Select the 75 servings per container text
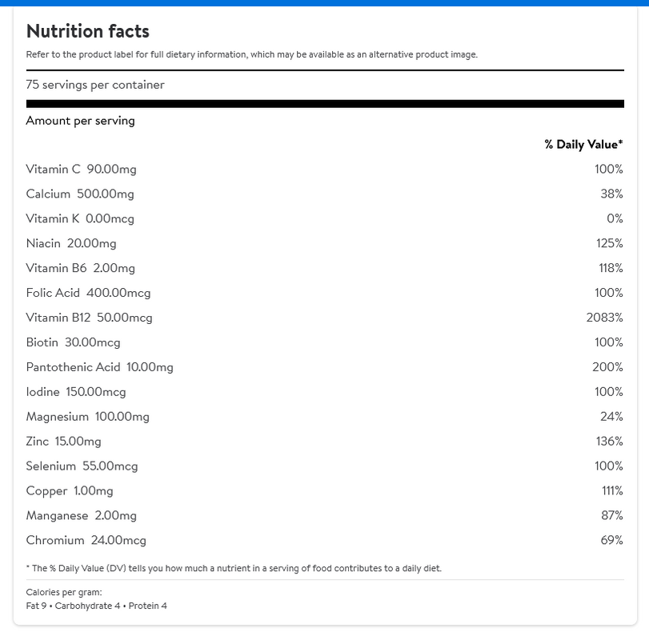 [95, 85]
